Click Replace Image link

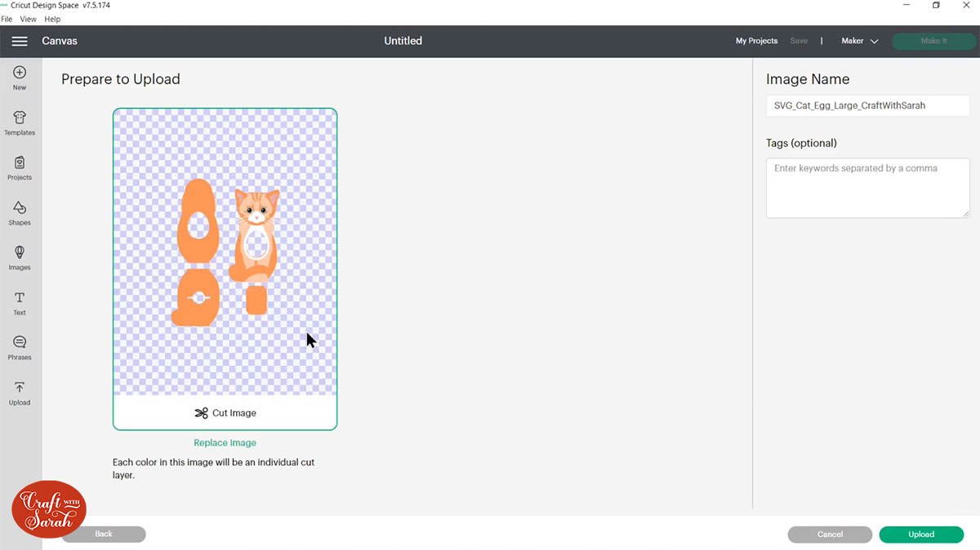click(225, 442)
